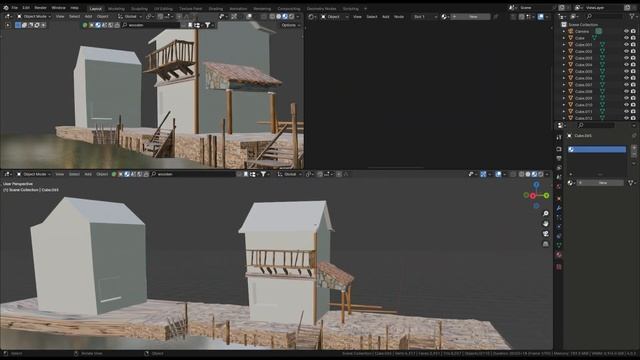The image size is (640, 360).
Task: Open Object Mode dropdown in top viewport
Action: [33, 16]
